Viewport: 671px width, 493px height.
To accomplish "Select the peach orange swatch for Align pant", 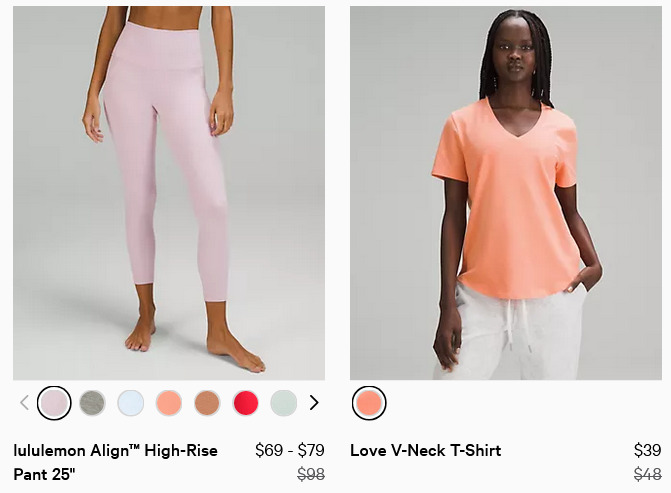I will pos(169,403).
